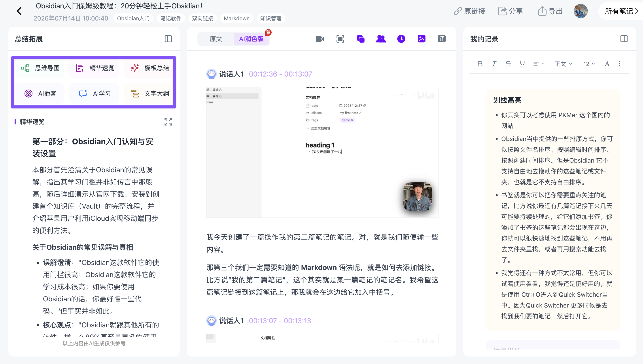Open more formatting options menu

[x=619, y=64]
